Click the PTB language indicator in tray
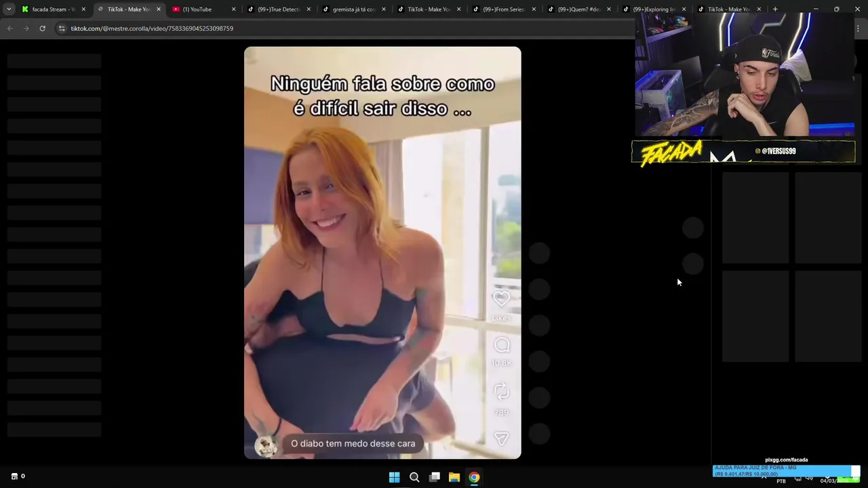The width and height of the screenshot is (868, 488). pyautogui.click(x=781, y=481)
